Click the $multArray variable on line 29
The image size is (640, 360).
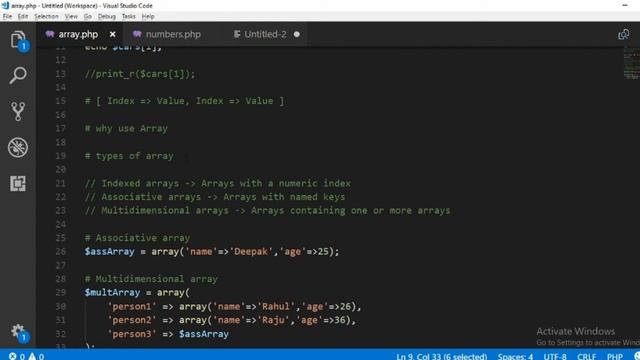[112, 293]
